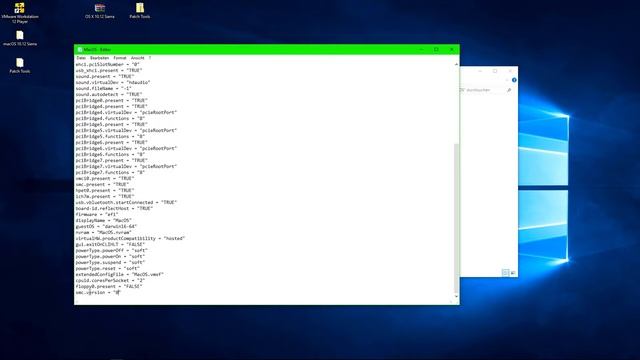Image resolution: width=640 pixels, height=360 pixels.
Task: Select the OS X 10.12 Sierra desktop icon
Action: [x=100, y=11]
